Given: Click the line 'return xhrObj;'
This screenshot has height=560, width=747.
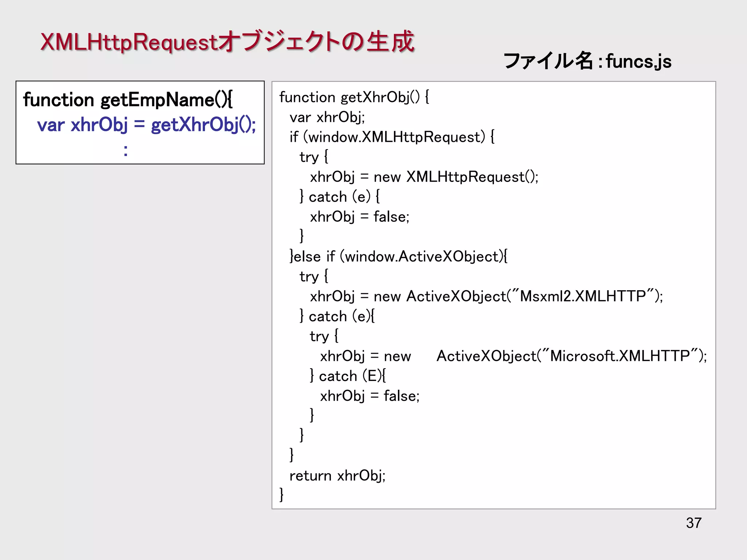Looking at the screenshot, I should [x=337, y=475].
